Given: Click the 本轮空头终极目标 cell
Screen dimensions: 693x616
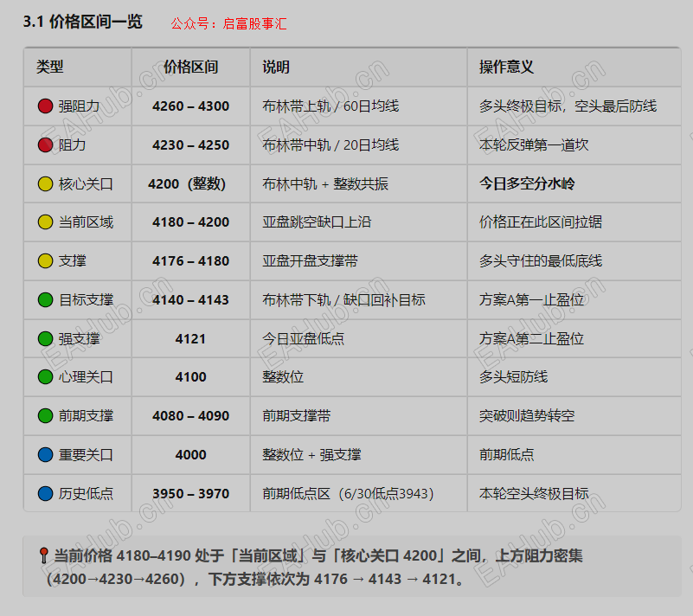Looking at the screenshot, I should click(x=534, y=493).
